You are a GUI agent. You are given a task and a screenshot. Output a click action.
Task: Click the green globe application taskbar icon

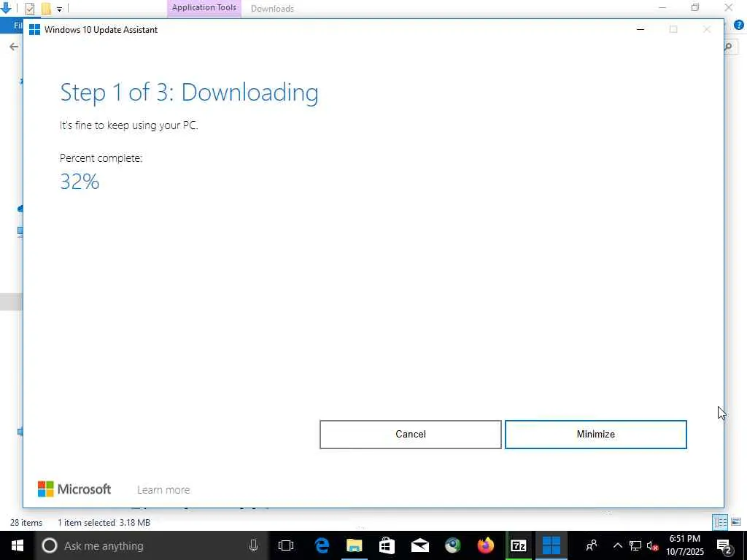tap(452, 545)
